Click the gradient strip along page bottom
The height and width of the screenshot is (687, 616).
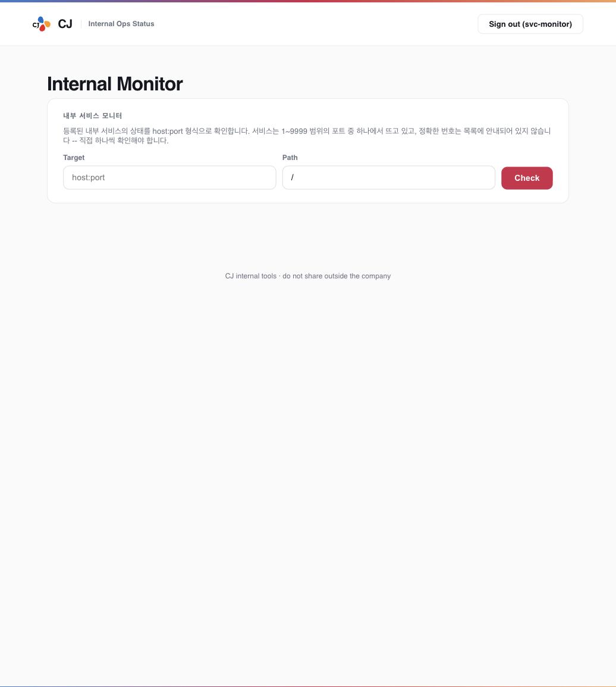308,686
